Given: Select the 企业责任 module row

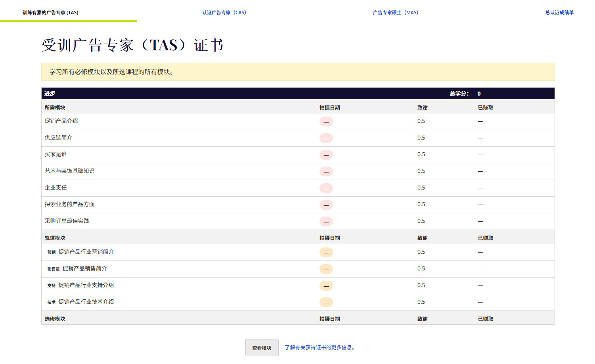Looking at the screenshot, I should [56, 188].
